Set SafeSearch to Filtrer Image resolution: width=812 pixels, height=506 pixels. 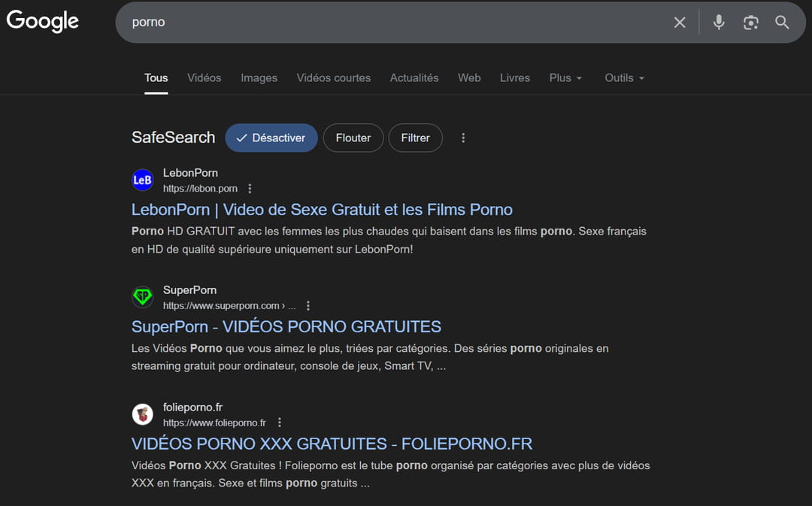415,138
